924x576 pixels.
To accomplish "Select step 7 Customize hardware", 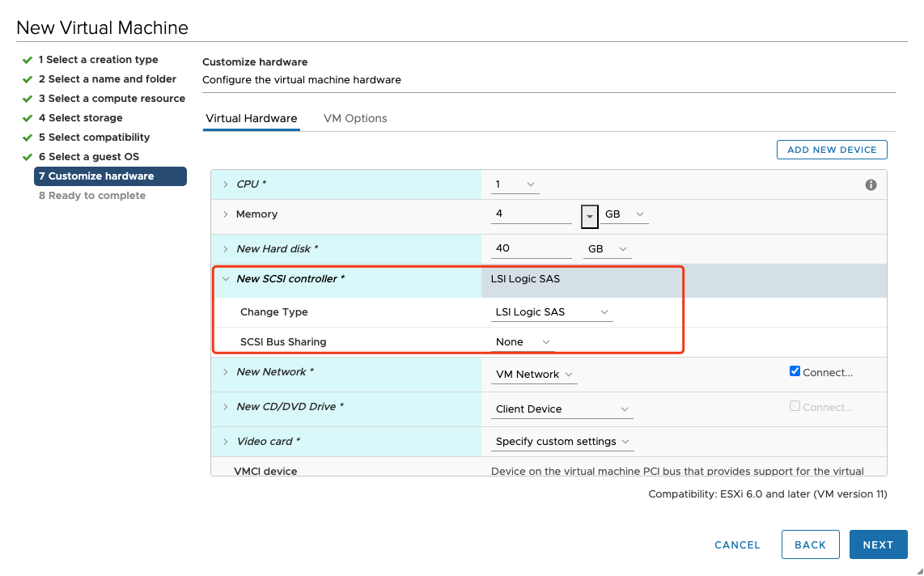I will click(x=110, y=176).
